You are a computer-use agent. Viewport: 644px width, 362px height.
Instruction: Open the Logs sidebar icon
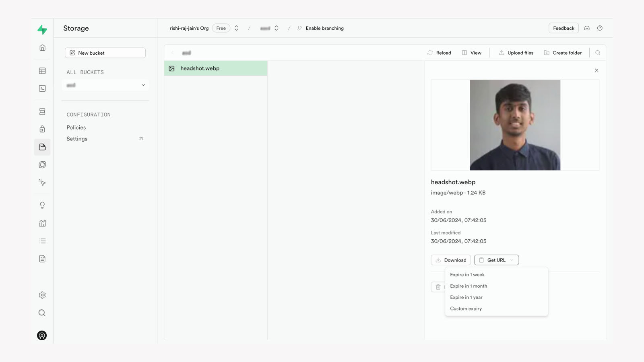tap(42, 241)
